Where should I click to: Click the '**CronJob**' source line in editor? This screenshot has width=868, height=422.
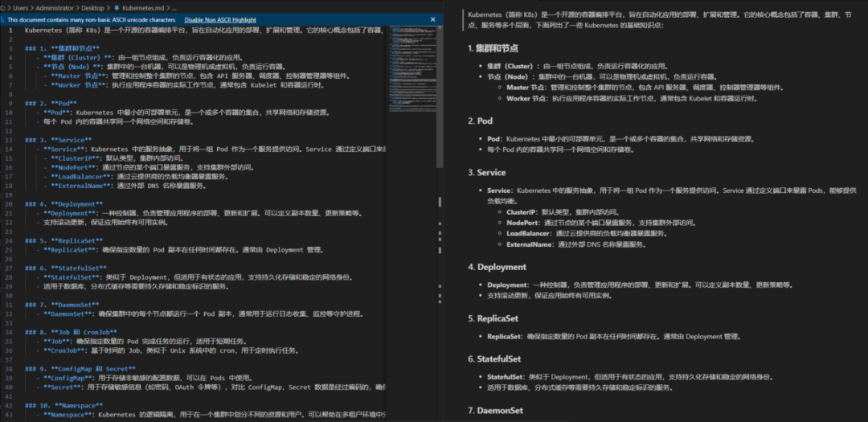pyautogui.click(x=167, y=350)
